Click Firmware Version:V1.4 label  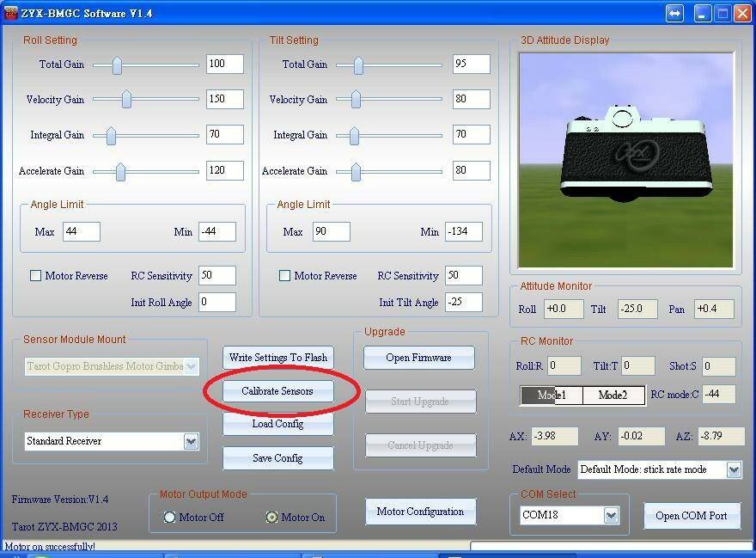[x=60, y=500]
